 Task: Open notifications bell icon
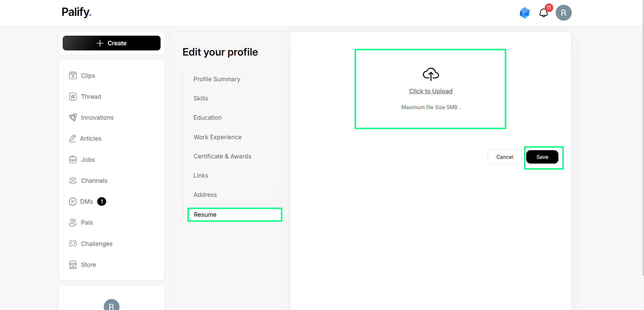[x=543, y=13]
